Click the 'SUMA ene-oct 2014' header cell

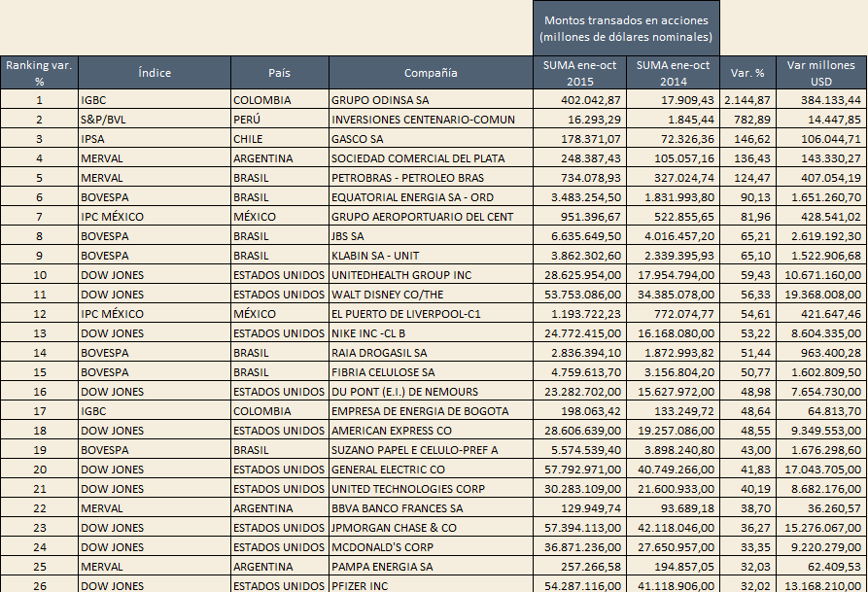674,73
